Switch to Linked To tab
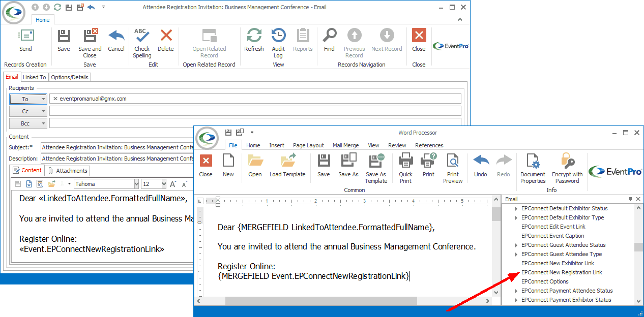Viewport: 644px width, 317px height. click(35, 77)
